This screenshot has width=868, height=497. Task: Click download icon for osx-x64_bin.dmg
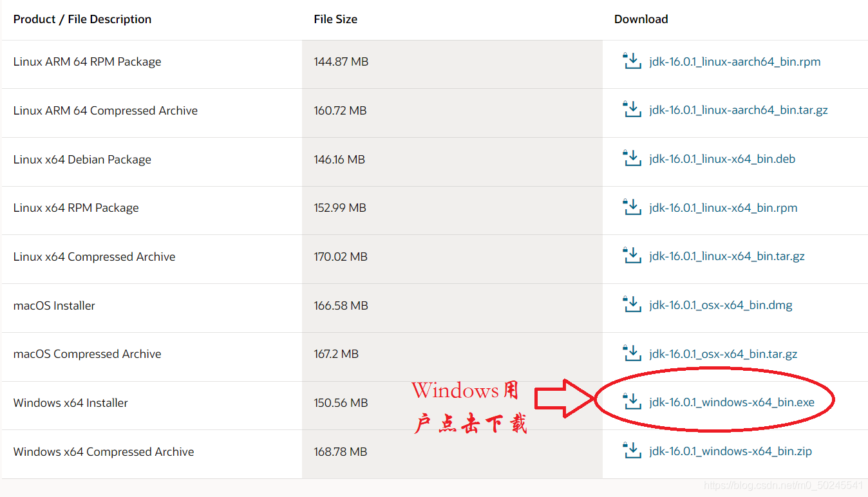[x=632, y=305]
